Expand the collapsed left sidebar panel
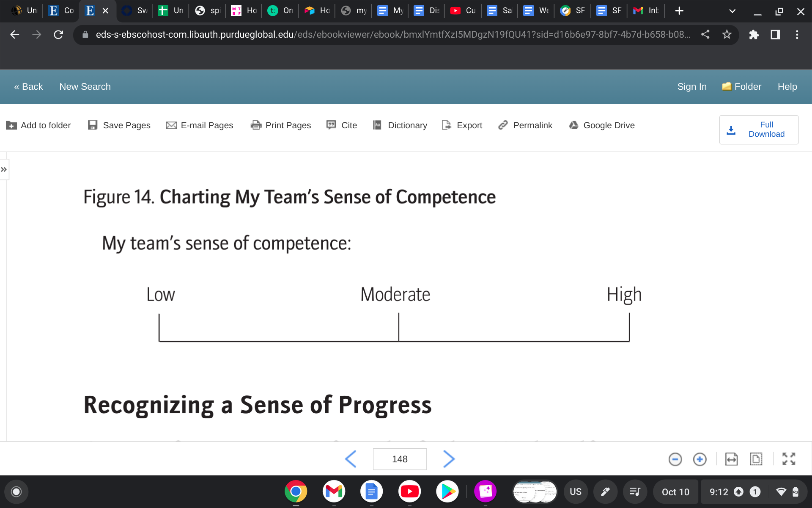This screenshot has height=508, width=812. [4, 169]
